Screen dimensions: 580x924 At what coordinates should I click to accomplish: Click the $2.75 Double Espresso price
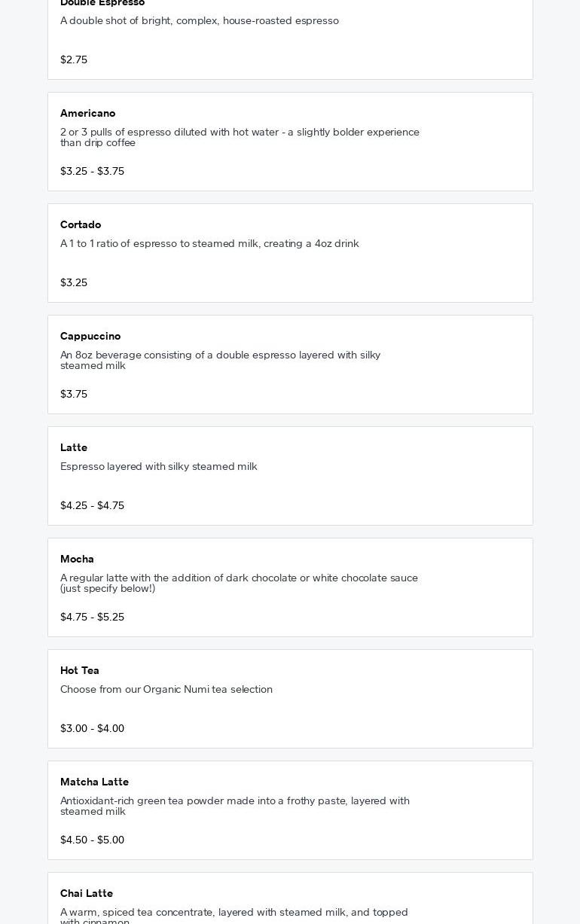tap(74, 59)
